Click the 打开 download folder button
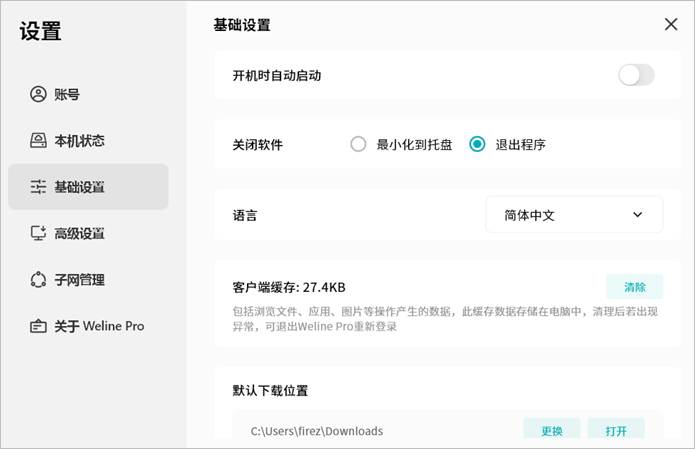695x449 pixels. [616, 431]
